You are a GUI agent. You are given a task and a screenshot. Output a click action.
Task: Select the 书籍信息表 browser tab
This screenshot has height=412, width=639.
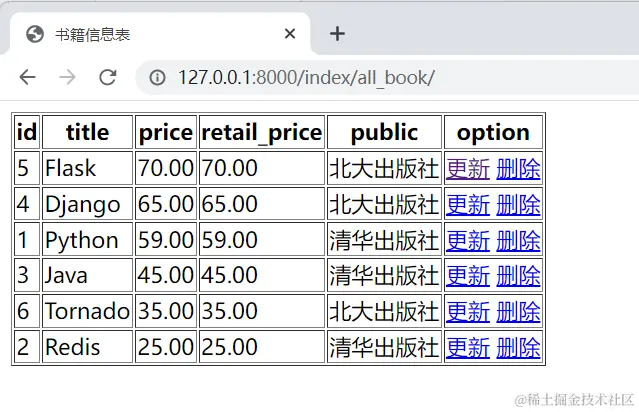tap(159, 34)
